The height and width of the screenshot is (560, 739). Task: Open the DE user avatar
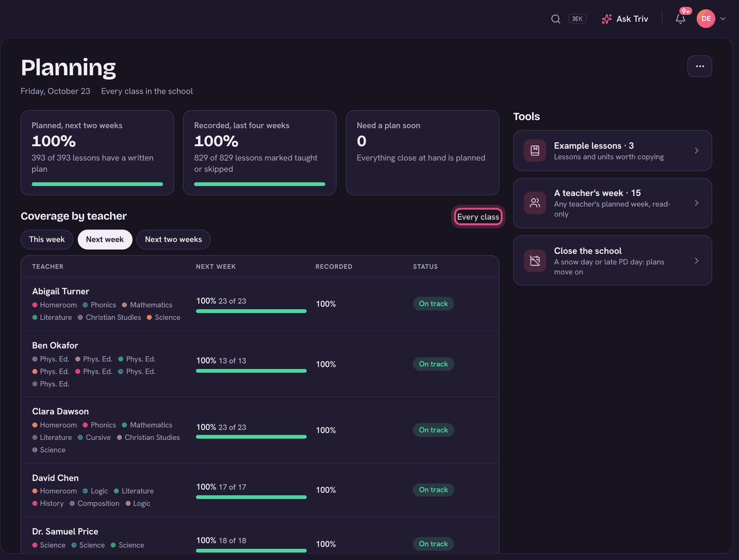pyautogui.click(x=706, y=19)
